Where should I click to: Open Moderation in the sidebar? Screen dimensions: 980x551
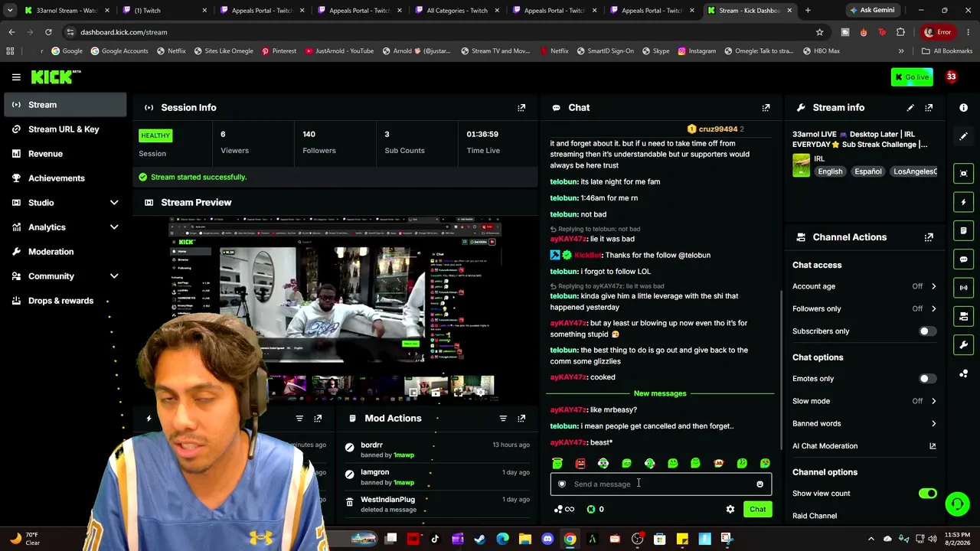pyautogui.click(x=65, y=252)
